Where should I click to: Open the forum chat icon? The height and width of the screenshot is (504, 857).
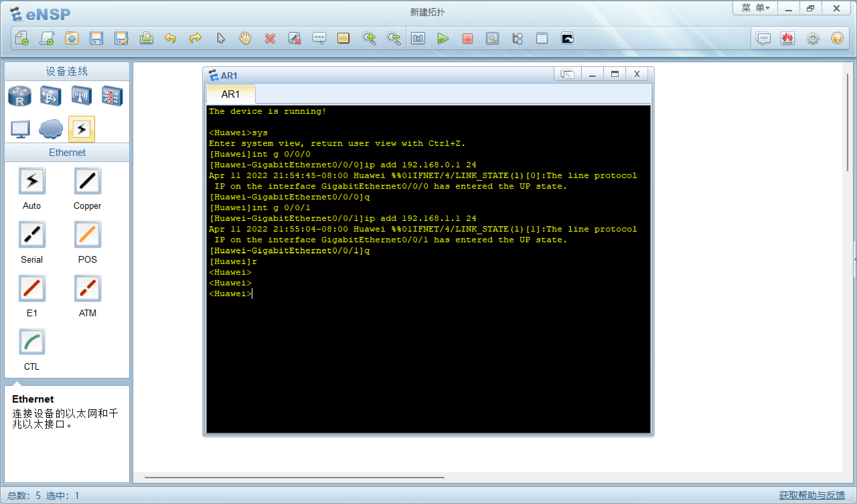(764, 38)
